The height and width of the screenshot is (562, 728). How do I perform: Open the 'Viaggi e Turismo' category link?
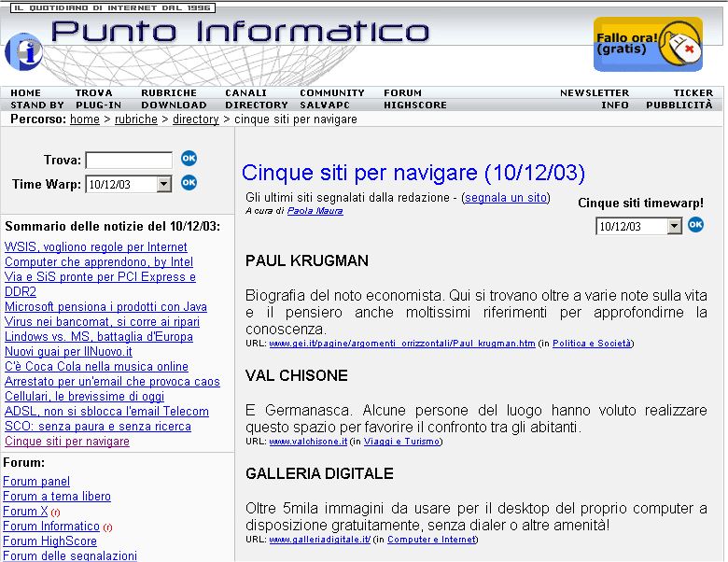(x=401, y=442)
